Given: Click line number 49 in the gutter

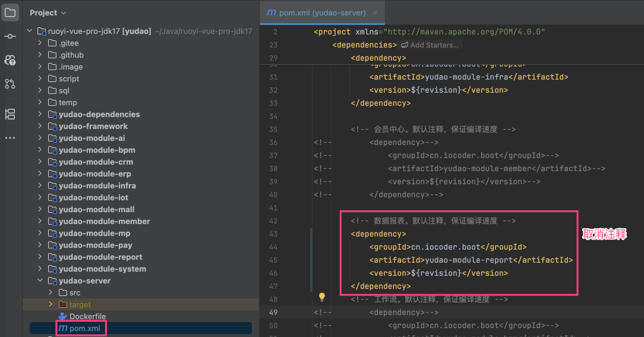Looking at the screenshot, I should click(273, 312).
